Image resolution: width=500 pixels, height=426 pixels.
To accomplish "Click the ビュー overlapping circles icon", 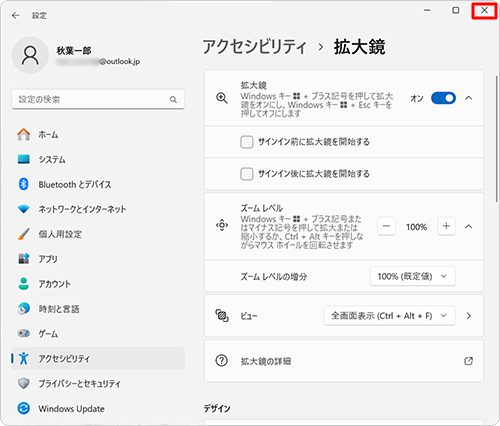I will click(x=222, y=315).
